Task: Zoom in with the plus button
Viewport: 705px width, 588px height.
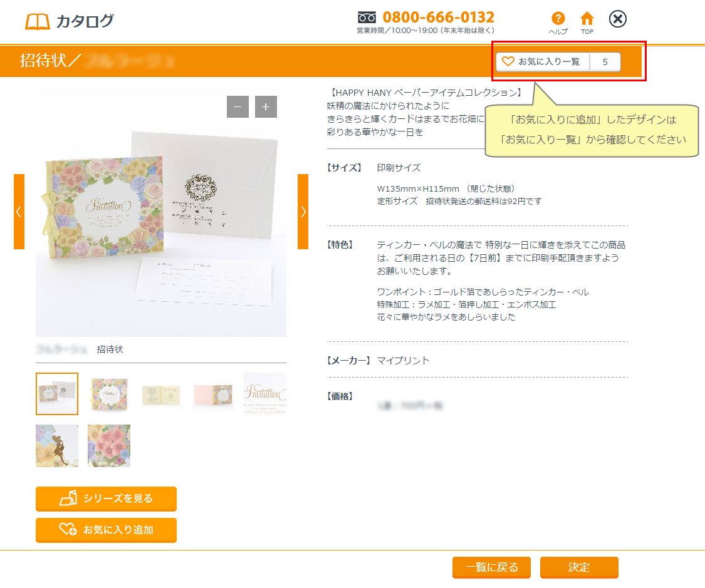Action: (x=266, y=107)
